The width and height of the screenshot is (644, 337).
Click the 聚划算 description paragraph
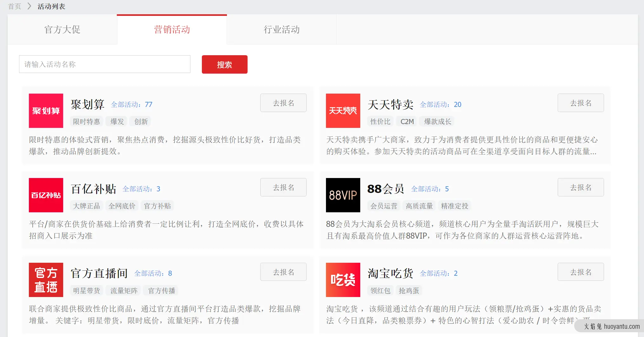coord(165,146)
